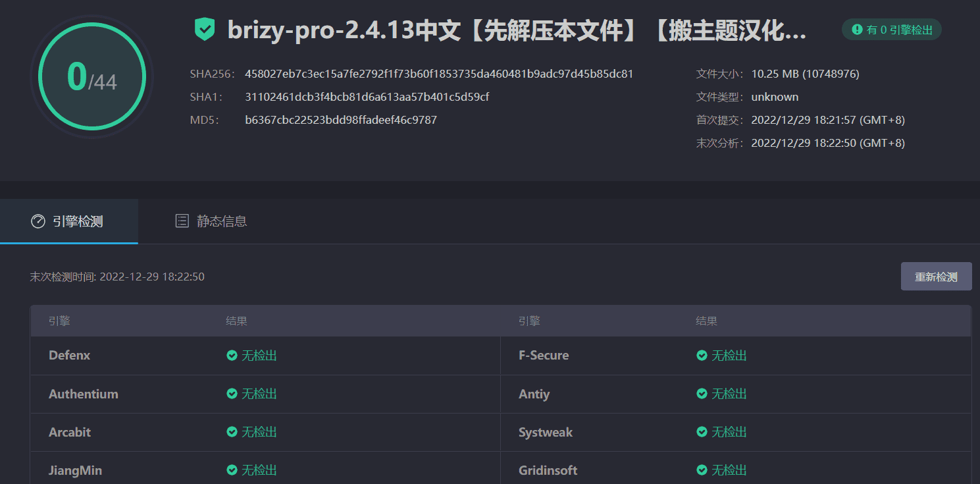Click the right 结果 column header
Screen dimensions: 980x484
pos(707,321)
